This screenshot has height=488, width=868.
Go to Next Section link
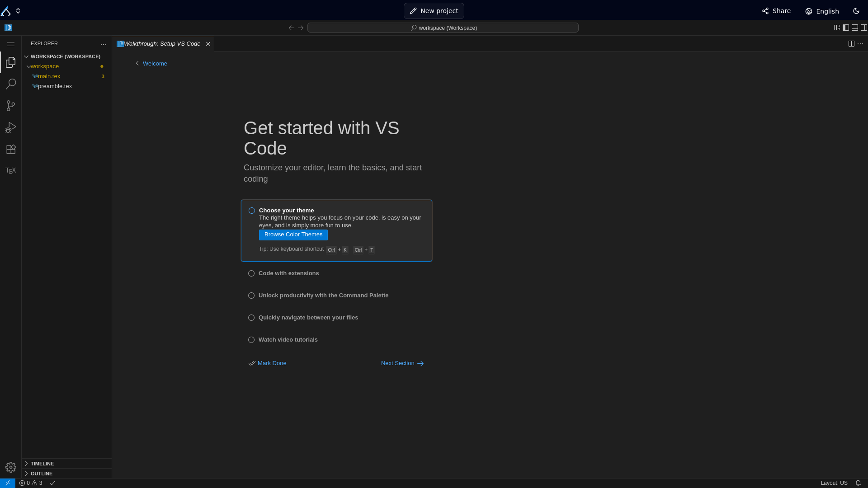(402, 363)
